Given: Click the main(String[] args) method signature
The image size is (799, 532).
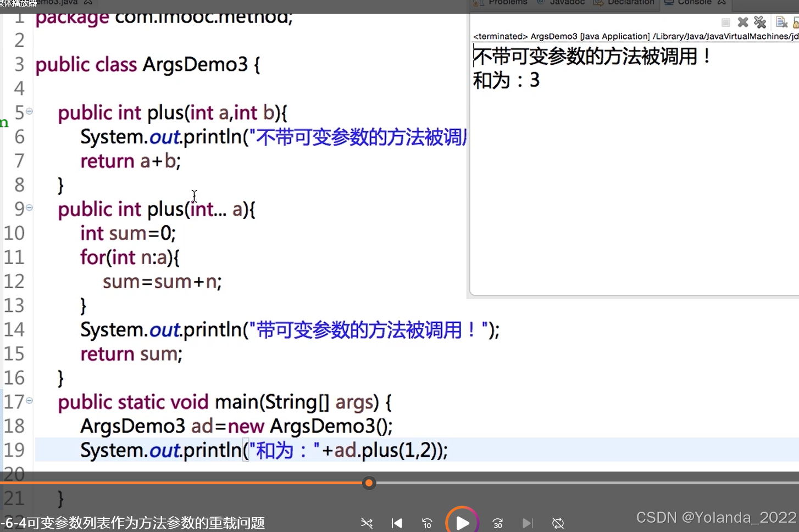Looking at the screenshot, I should 225,402.
